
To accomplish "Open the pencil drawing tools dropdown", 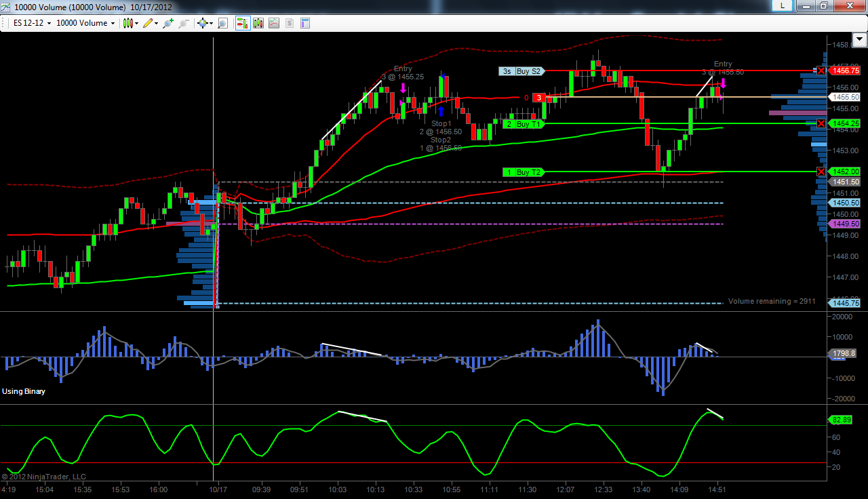I will [x=151, y=23].
